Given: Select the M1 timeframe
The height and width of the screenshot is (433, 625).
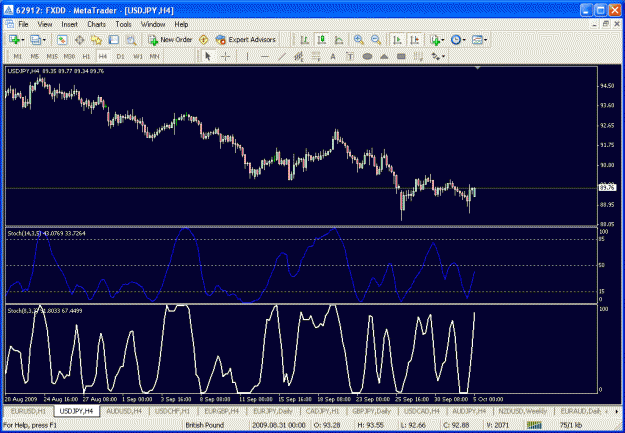Looking at the screenshot, I should point(18,57).
